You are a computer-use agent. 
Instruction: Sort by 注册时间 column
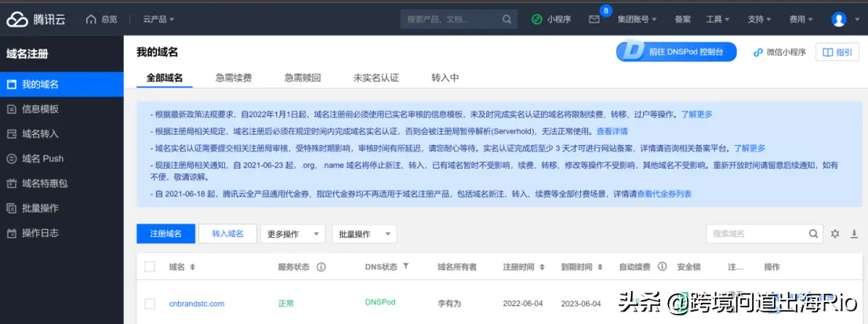click(x=542, y=267)
